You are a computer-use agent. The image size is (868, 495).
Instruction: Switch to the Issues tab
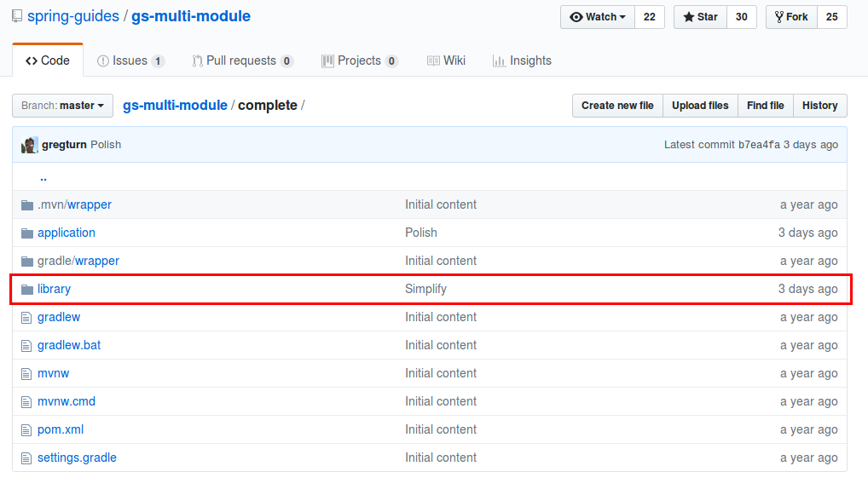[x=130, y=60]
